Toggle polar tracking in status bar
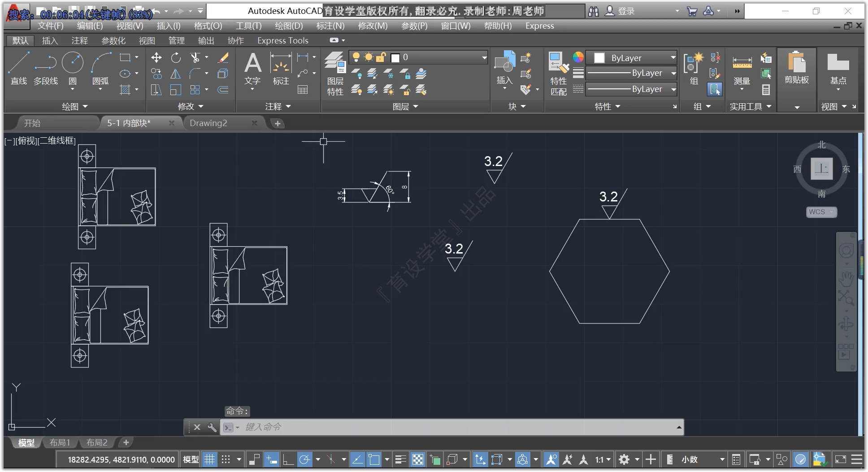 [x=304, y=459]
